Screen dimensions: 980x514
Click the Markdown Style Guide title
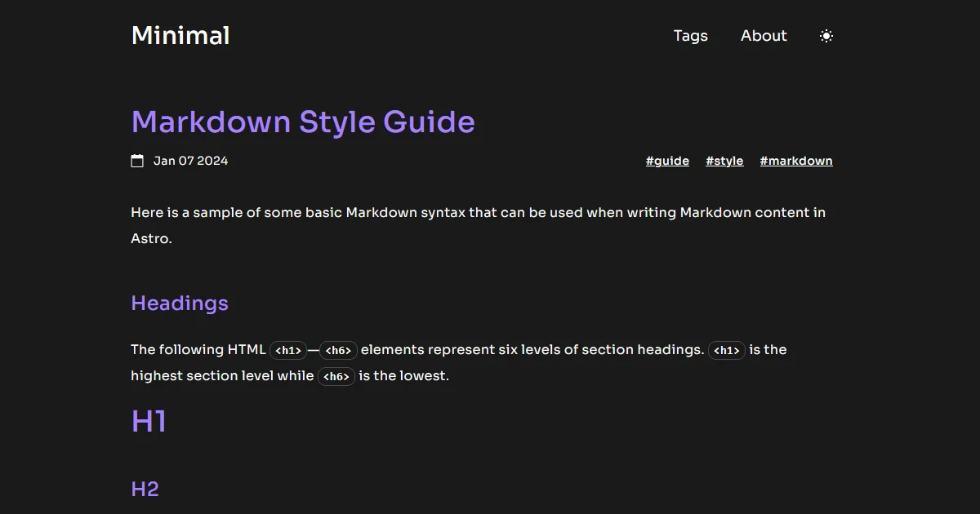303,122
